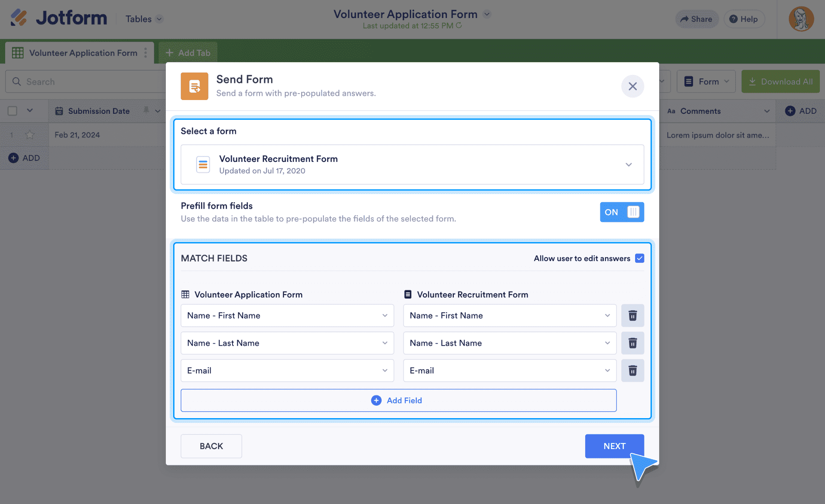This screenshot has height=504, width=825.
Task: Open the search icon in the search bar
Action: (17, 82)
